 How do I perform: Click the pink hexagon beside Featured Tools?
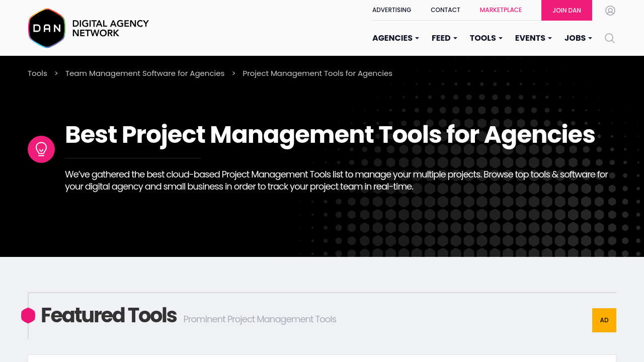[x=28, y=315]
